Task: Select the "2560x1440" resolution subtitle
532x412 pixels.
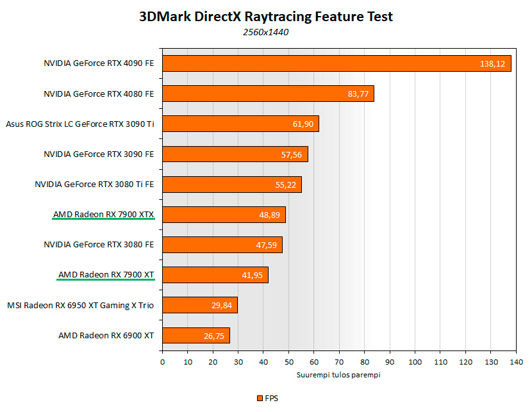Action: pyautogui.click(x=265, y=32)
